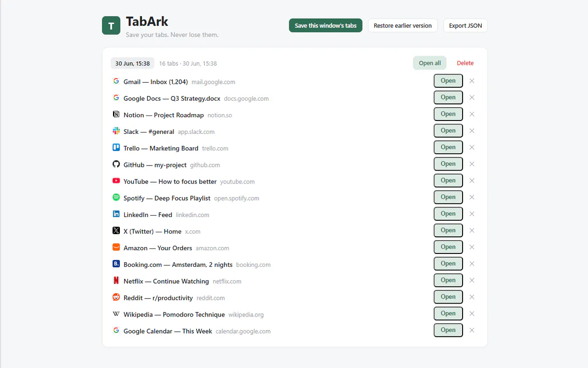Viewport: 588px width, 368px height.
Task: Remove the YouTube tab with its X
Action: [472, 181]
